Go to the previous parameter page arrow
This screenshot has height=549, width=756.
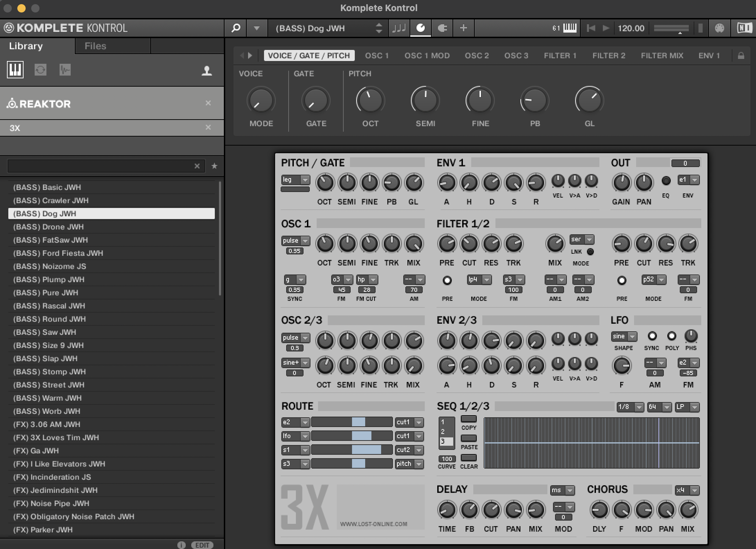pyautogui.click(x=242, y=55)
